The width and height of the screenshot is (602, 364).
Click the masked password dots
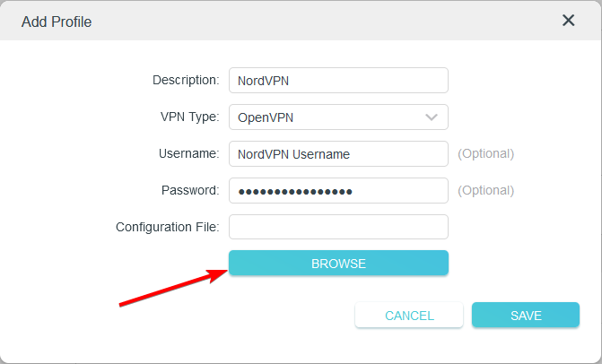coord(294,192)
